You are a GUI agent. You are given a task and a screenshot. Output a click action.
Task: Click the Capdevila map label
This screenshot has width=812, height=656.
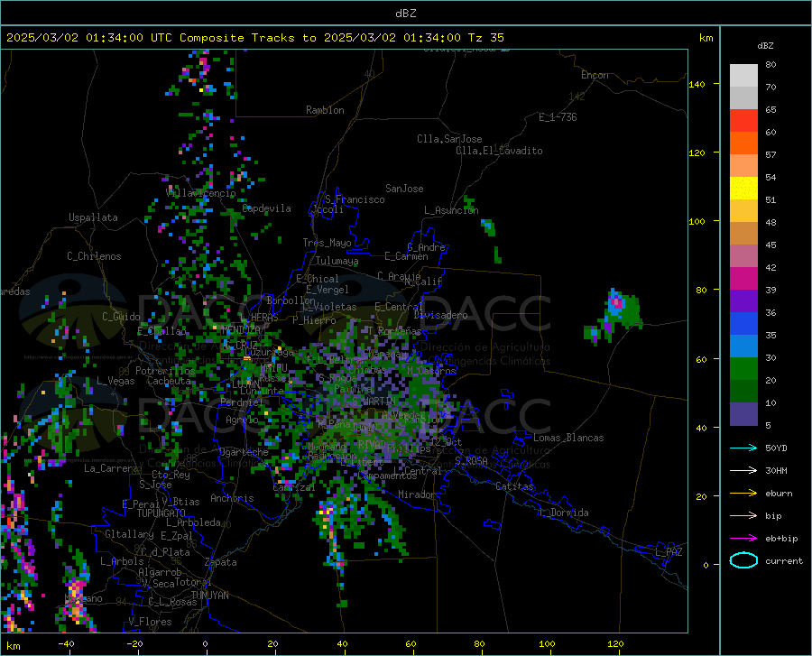tap(266, 208)
